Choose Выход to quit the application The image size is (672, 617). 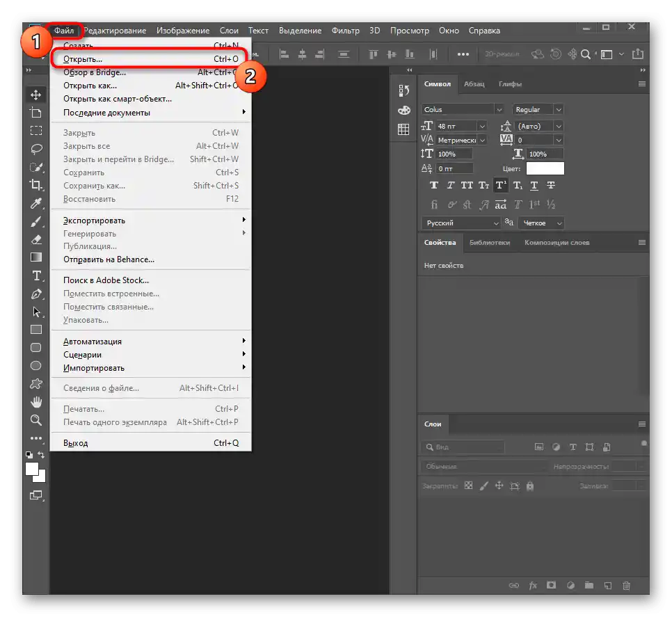click(x=75, y=443)
